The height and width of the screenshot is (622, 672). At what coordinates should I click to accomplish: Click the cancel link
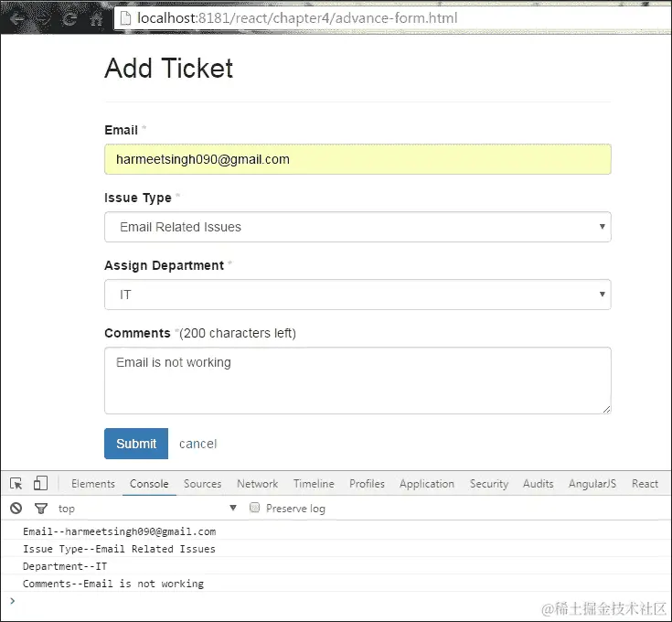click(x=198, y=444)
